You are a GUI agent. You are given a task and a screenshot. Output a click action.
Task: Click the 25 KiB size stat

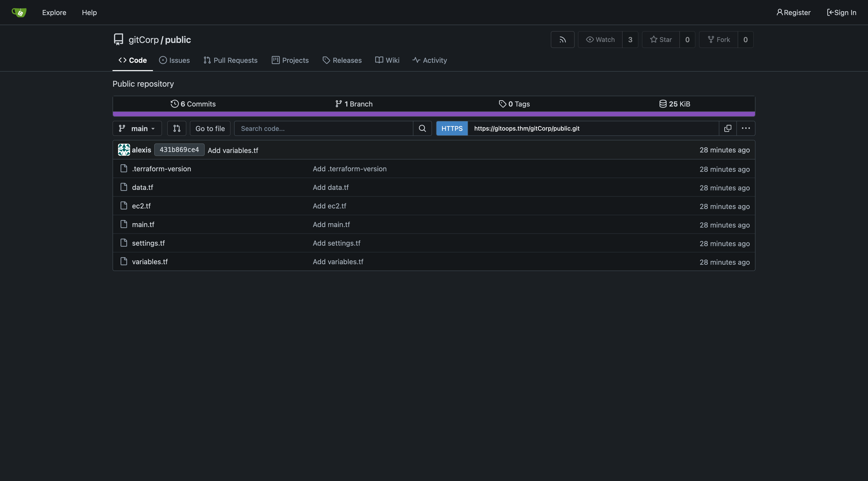coord(675,104)
